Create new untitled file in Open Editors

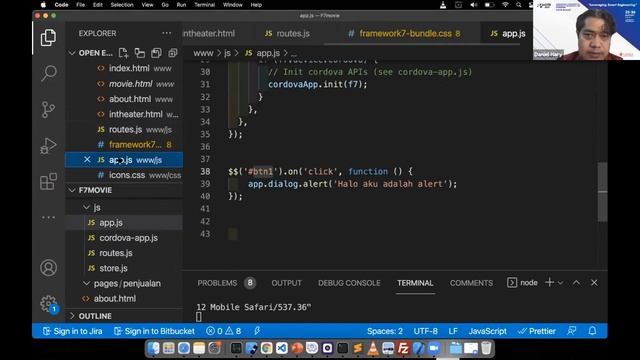pos(123,53)
